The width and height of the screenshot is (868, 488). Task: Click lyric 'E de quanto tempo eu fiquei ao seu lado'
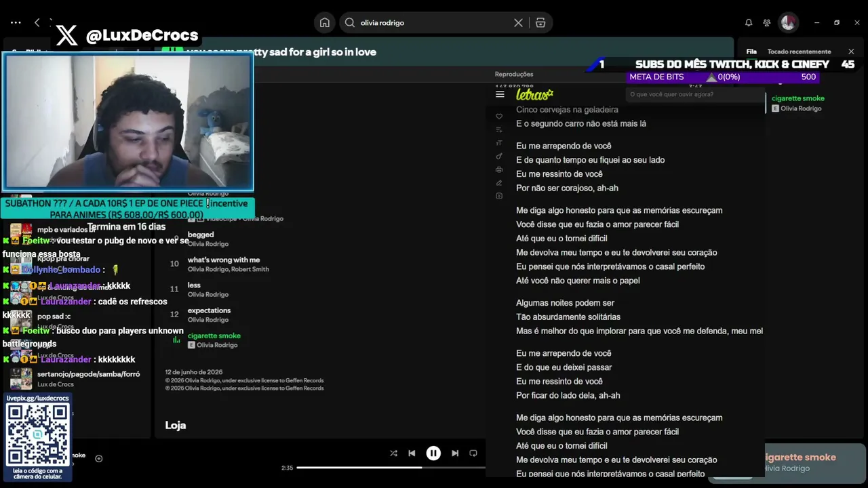590,160
